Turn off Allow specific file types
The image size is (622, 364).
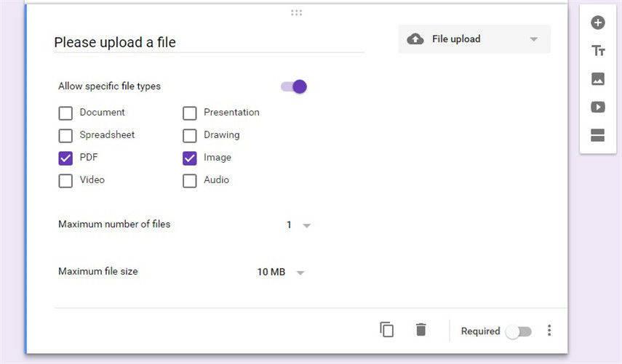(x=295, y=86)
